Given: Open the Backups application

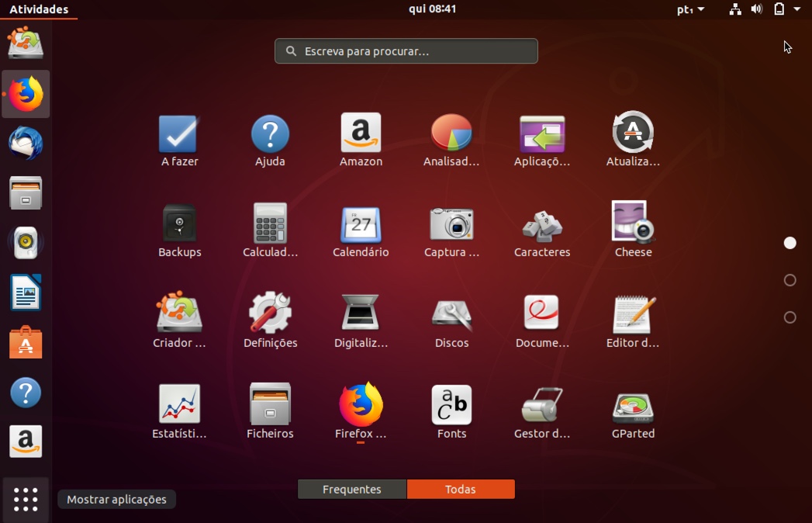Looking at the screenshot, I should [179, 225].
